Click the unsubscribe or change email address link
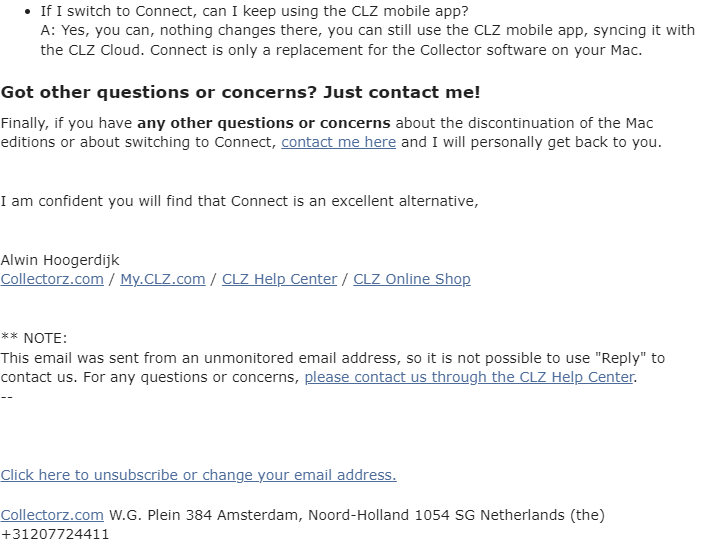The image size is (704, 557). tap(198, 475)
